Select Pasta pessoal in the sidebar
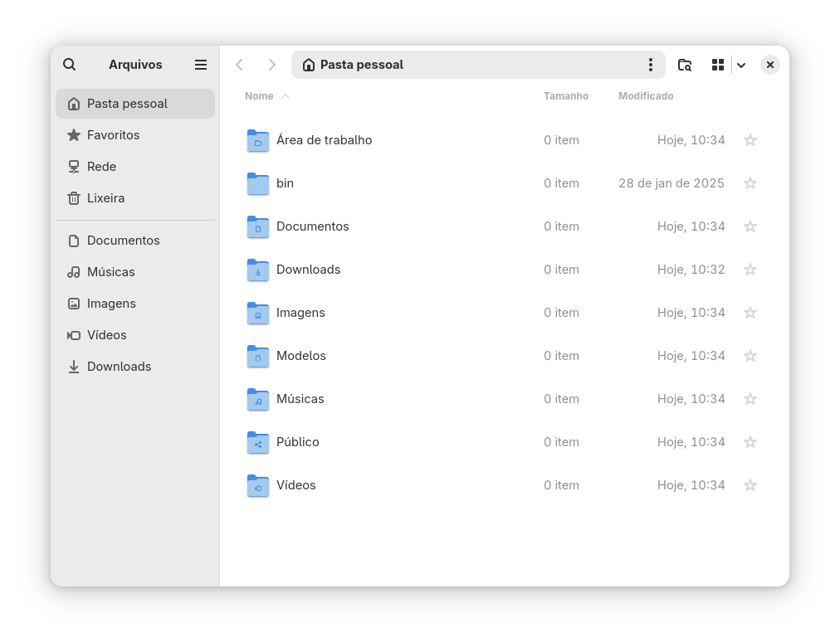840x642 pixels. pos(126,104)
